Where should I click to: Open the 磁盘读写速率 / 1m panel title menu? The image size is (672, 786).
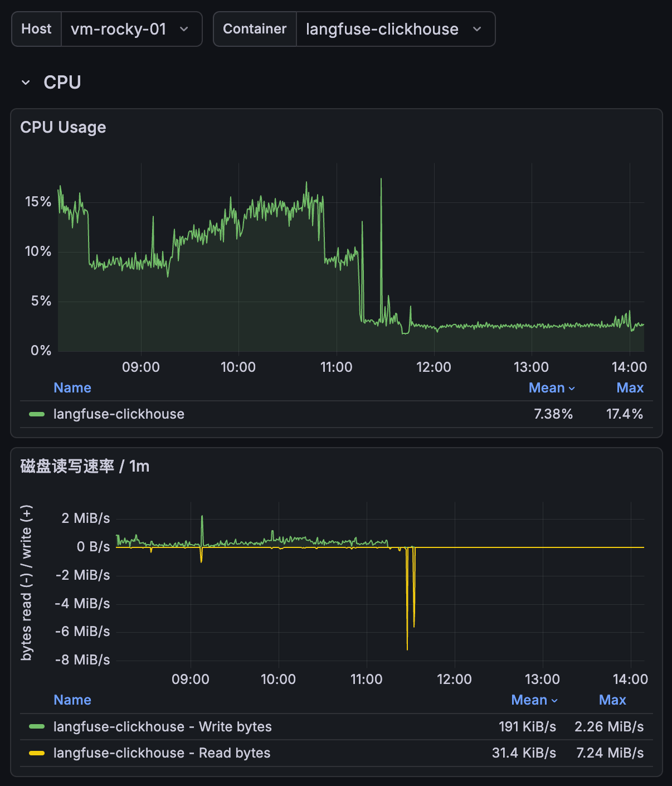tap(85, 466)
